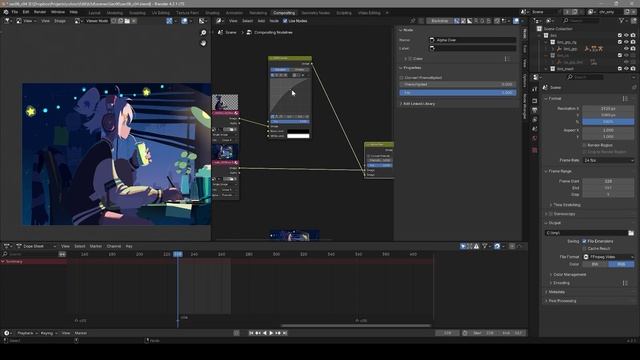Click the Format panel preset icon

pos(625,98)
